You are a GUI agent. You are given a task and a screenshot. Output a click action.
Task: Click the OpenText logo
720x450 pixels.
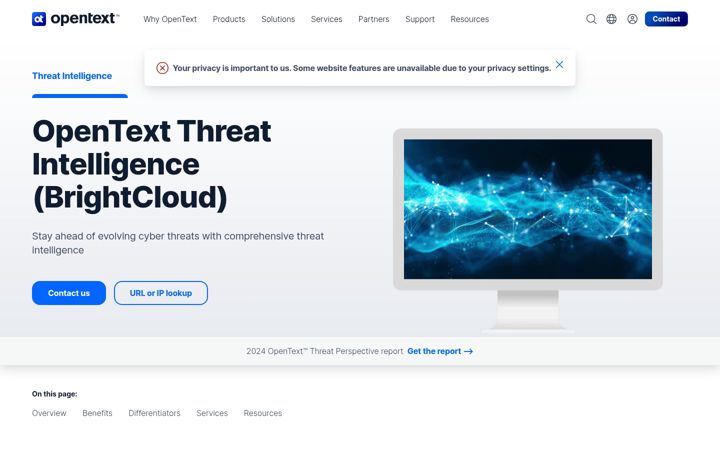click(x=75, y=19)
